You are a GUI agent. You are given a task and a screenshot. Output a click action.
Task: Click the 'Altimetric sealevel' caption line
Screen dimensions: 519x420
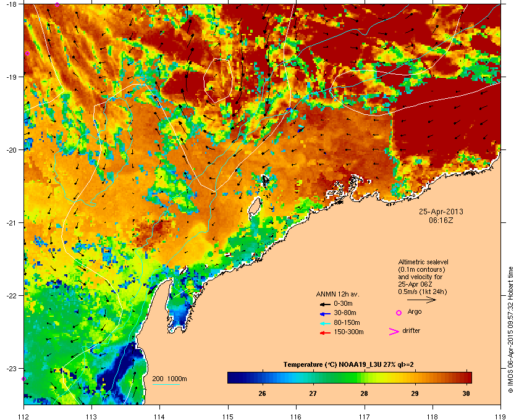(423, 262)
